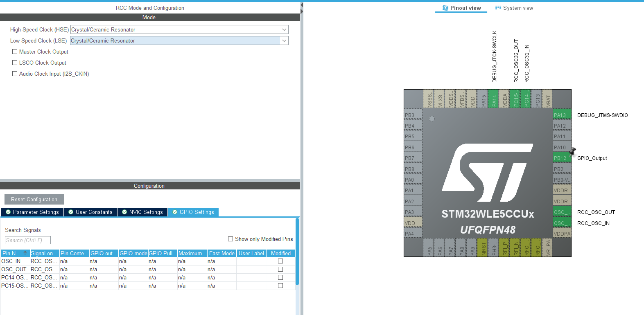Screen dimensions: 644x315
Task: Select pin PA3 on the chip
Action: [413, 212]
